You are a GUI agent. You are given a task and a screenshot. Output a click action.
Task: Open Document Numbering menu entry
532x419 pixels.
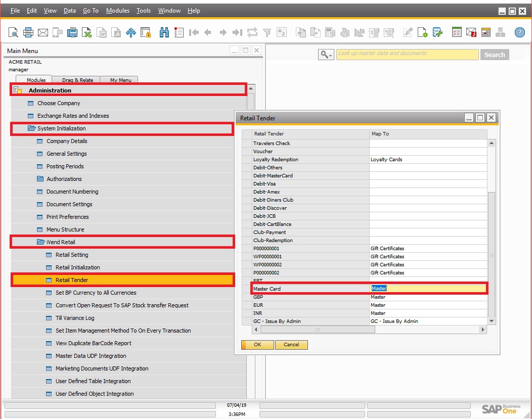[x=72, y=192]
